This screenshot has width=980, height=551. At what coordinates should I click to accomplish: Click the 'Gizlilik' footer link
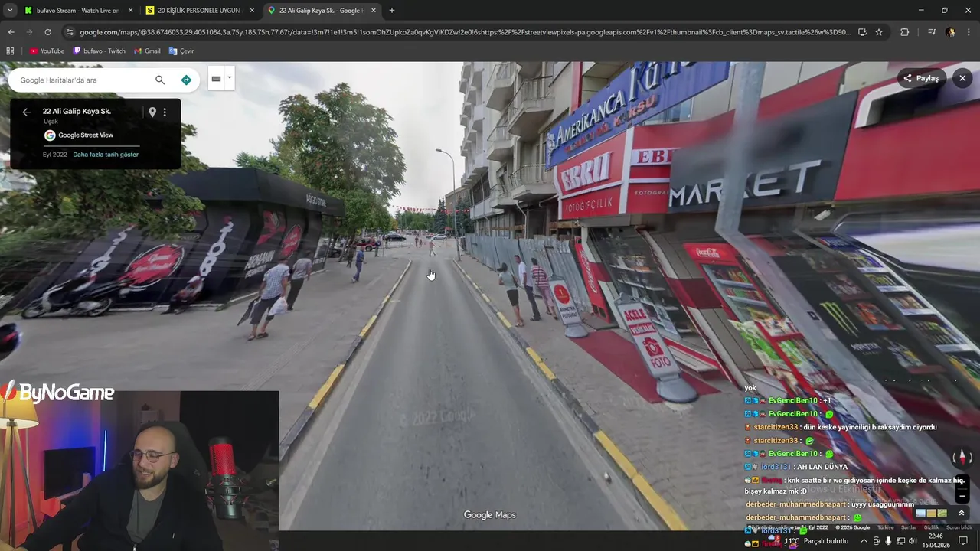(x=931, y=527)
